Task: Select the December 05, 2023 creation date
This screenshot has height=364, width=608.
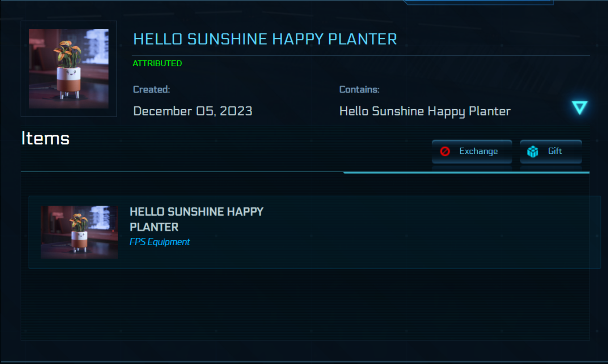Action: pyautogui.click(x=193, y=111)
